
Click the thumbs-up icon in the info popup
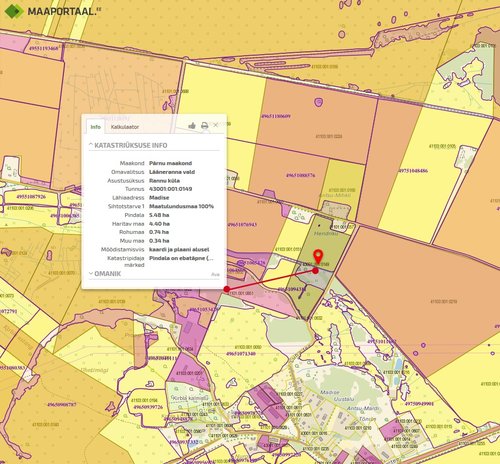192,126
